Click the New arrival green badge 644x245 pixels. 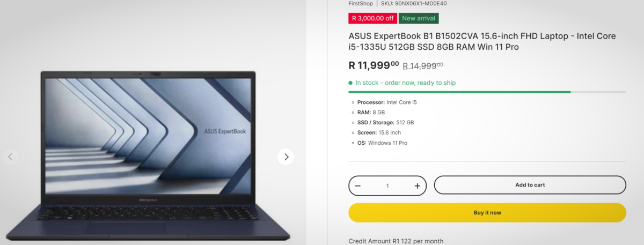click(x=419, y=18)
